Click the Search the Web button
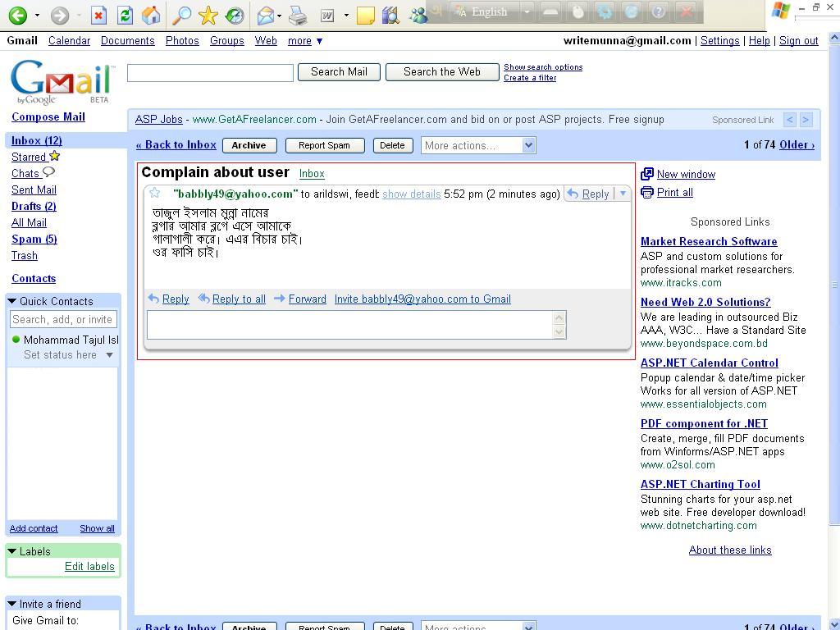The image size is (840, 630). [442, 72]
